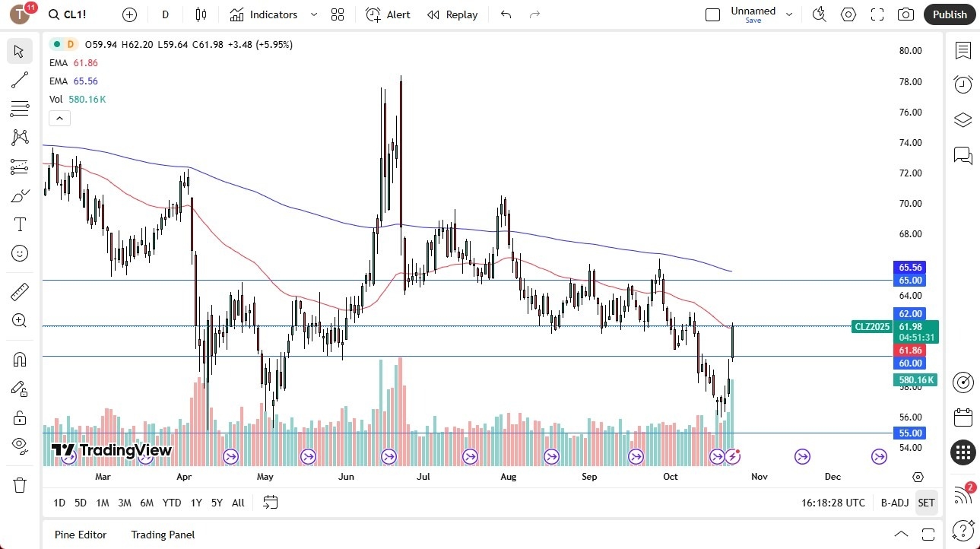Hide all drawings with eye toggle
Image resolution: width=980 pixels, height=549 pixels.
point(19,446)
